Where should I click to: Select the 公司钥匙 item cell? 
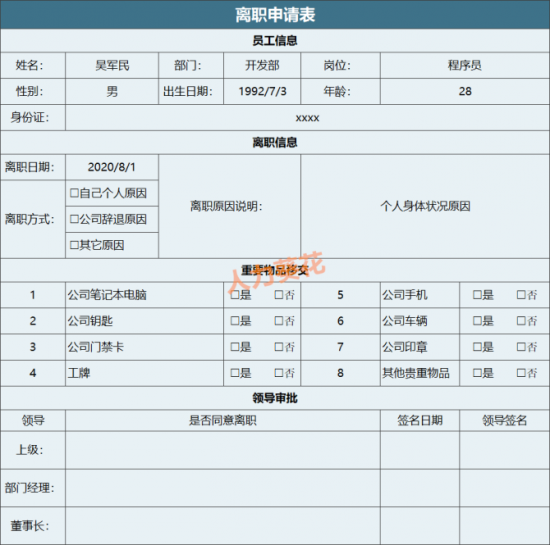click(x=145, y=321)
